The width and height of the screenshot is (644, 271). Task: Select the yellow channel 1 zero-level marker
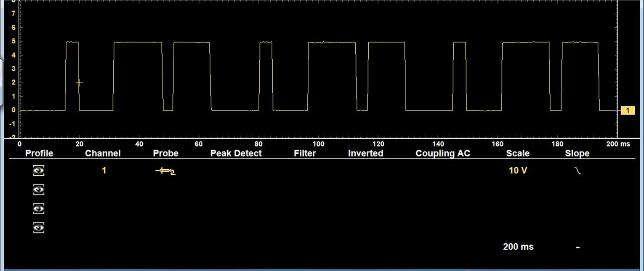point(628,111)
